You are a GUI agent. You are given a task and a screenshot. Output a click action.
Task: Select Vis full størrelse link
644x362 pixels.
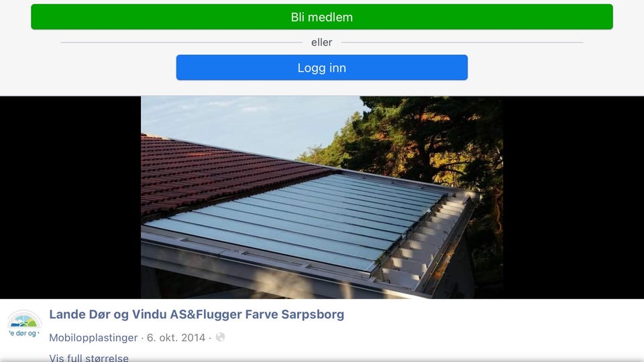click(89, 358)
